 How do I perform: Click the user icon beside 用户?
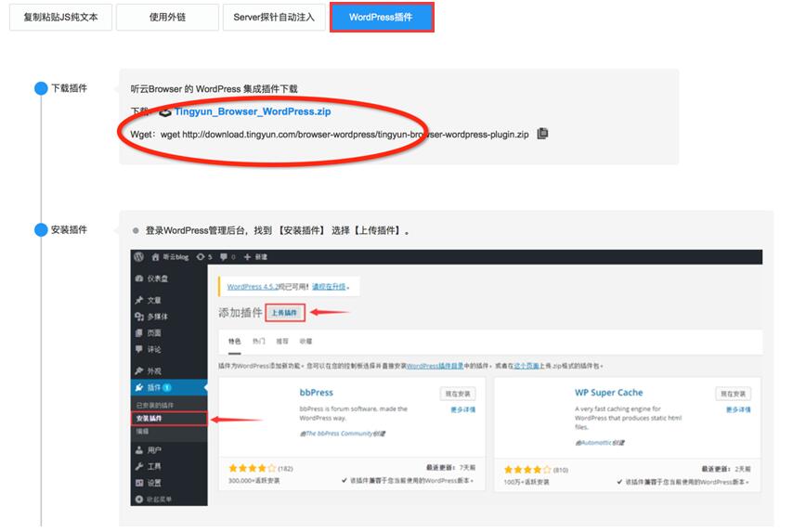tap(139, 450)
